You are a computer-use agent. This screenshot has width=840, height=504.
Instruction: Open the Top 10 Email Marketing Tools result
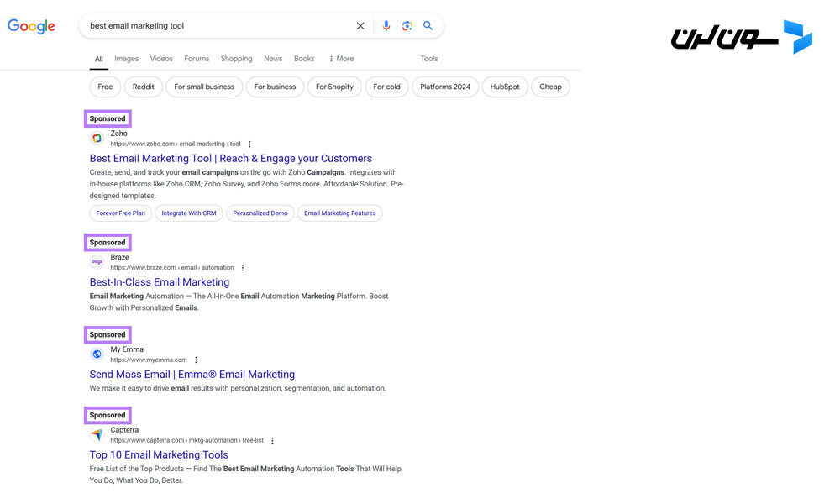pyautogui.click(x=159, y=454)
